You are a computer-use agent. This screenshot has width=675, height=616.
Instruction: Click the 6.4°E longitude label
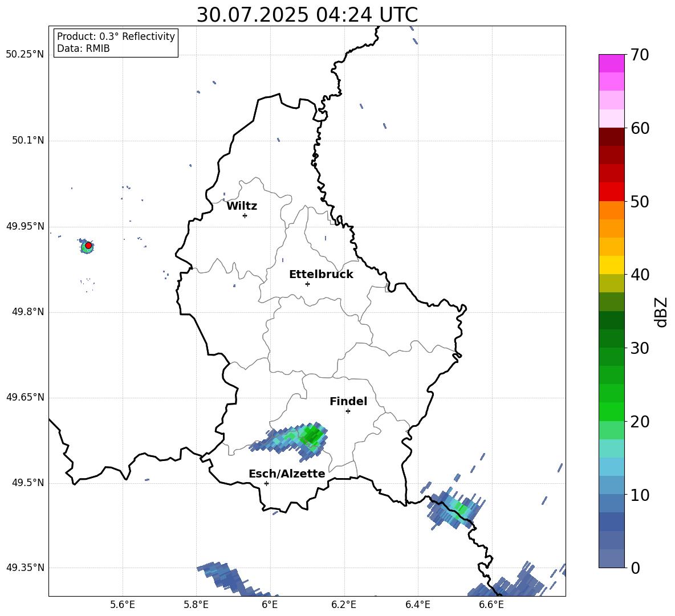click(417, 605)
